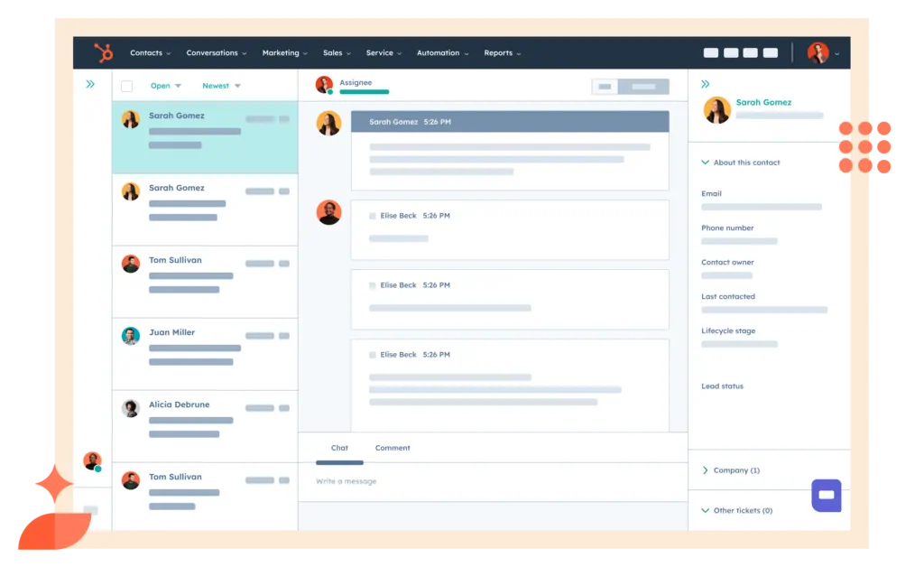
Task: Click Sarah Gomez's avatar in contact panel
Action: (717, 110)
